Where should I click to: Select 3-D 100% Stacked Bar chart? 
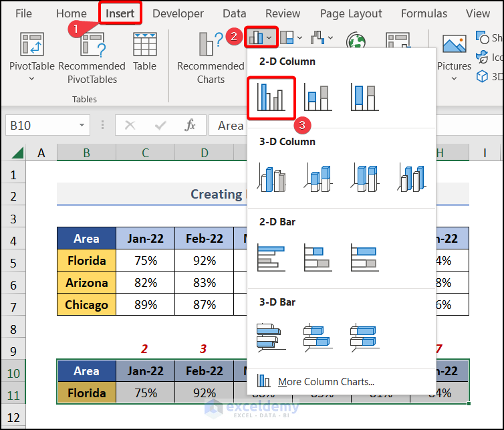pyautogui.click(x=364, y=337)
